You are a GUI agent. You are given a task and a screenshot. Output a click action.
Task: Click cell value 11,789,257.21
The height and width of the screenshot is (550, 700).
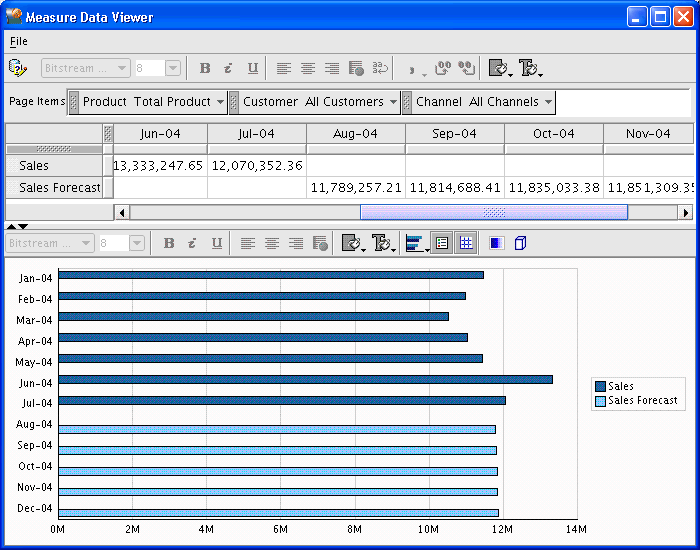coord(356,188)
